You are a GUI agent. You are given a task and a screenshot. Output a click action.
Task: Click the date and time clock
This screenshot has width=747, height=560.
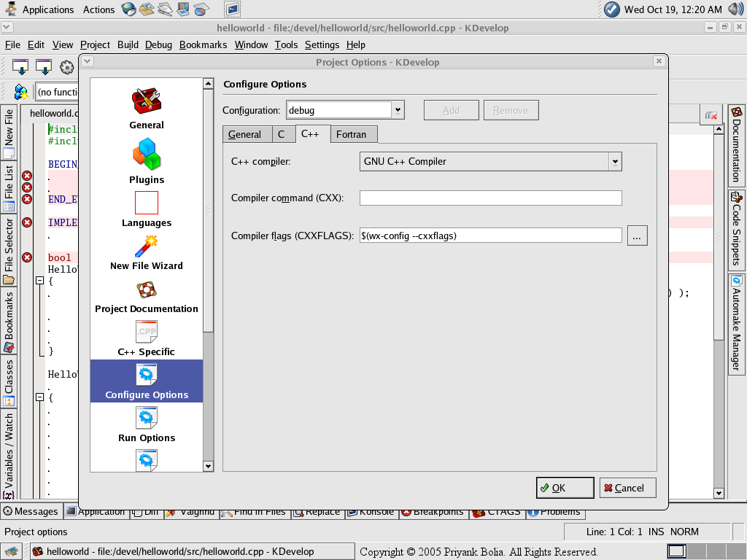(673, 9)
